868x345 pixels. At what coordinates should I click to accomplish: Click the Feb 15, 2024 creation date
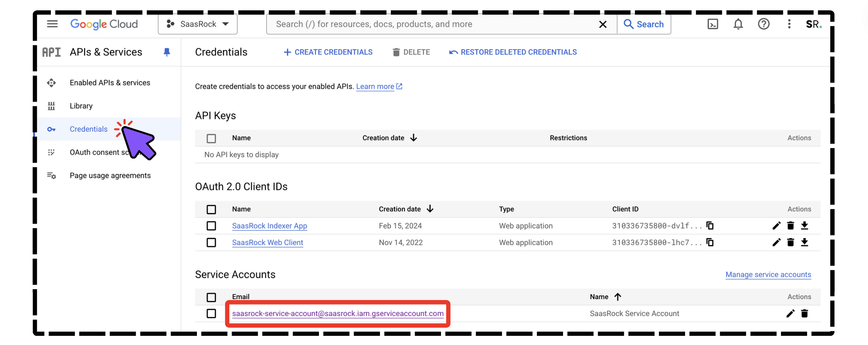tap(400, 226)
